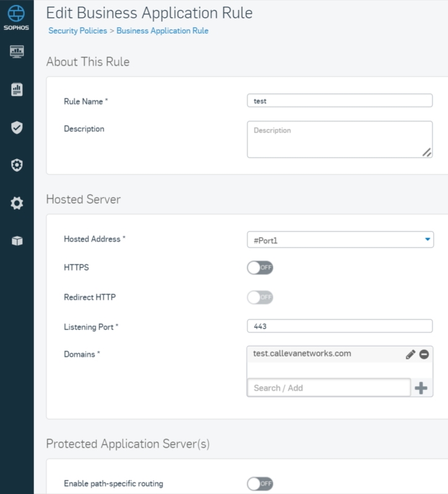Viewport: 448px width, 494px height.
Task: Open the #Port1 combo box
Action: (340, 240)
